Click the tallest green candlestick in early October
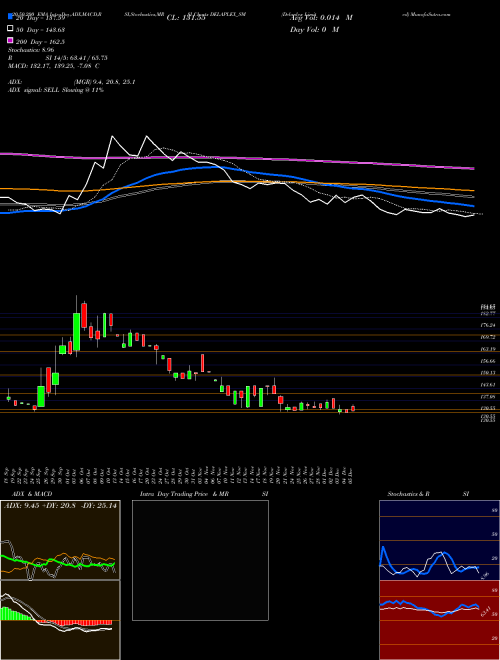The height and width of the screenshot is (660, 500). pyautogui.click(x=76, y=331)
